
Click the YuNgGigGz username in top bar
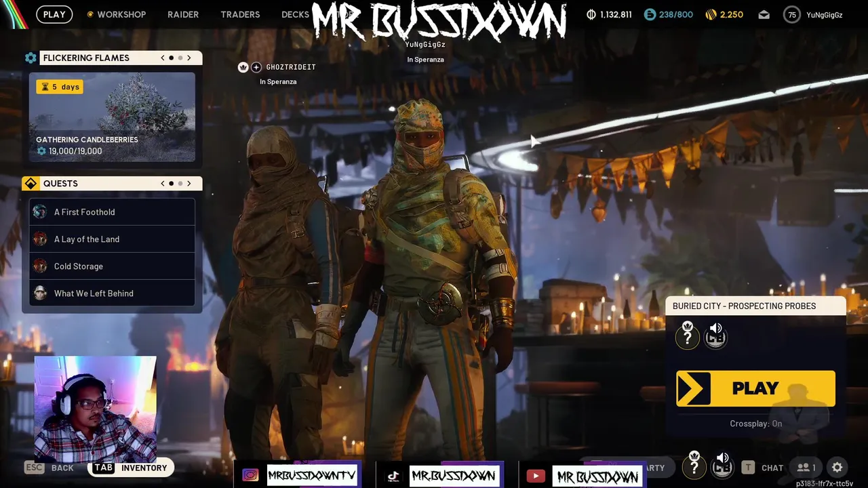(824, 14)
